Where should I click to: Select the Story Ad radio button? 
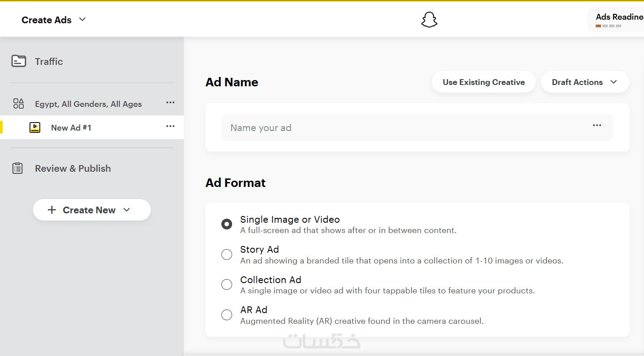click(x=227, y=254)
